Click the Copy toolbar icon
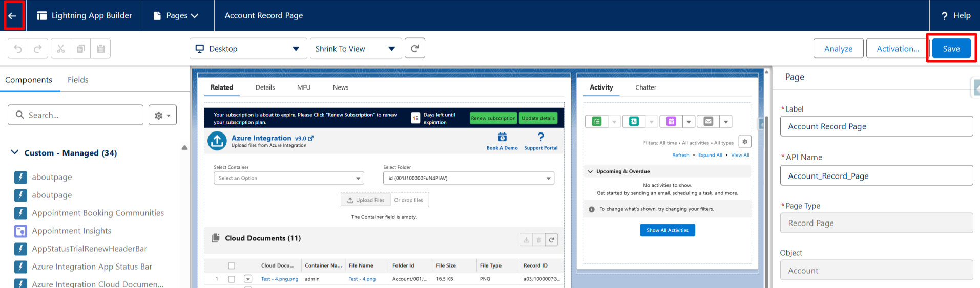980x288 pixels. pyautogui.click(x=80, y=49)
